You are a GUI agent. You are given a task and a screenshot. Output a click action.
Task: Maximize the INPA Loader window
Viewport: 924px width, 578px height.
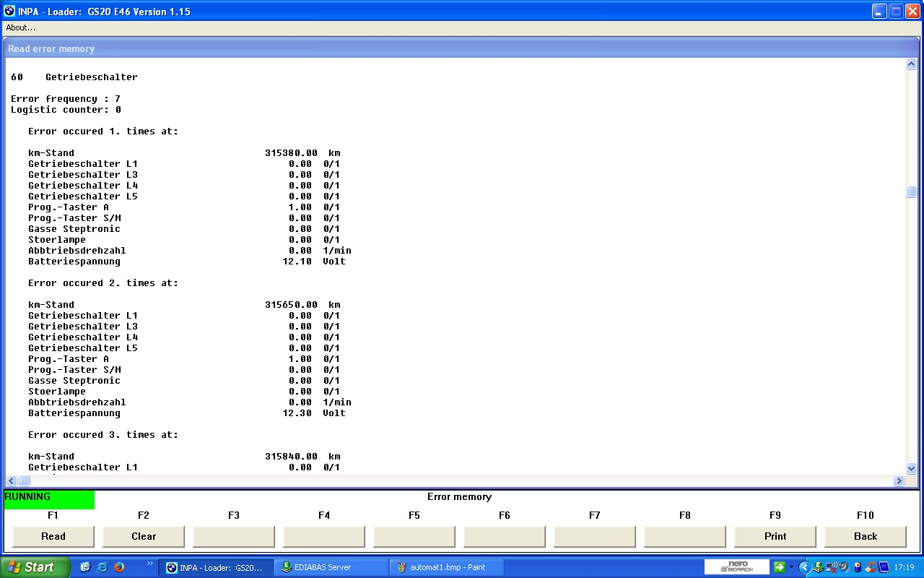[896, 12]
